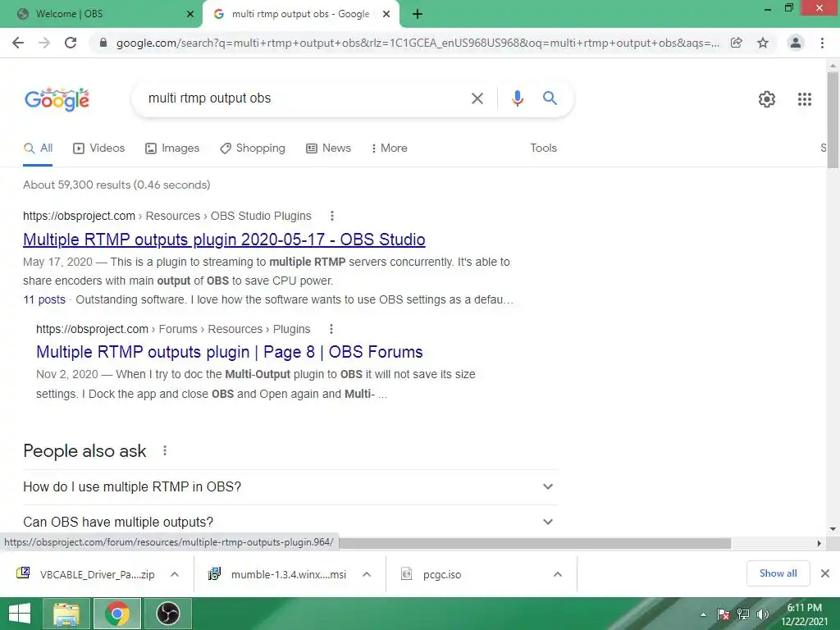Image resolution: width=840 pixels, height=630 pixels.
Task: Click the horizontal scrollbar thumb
Action: (x=535, y=543)
